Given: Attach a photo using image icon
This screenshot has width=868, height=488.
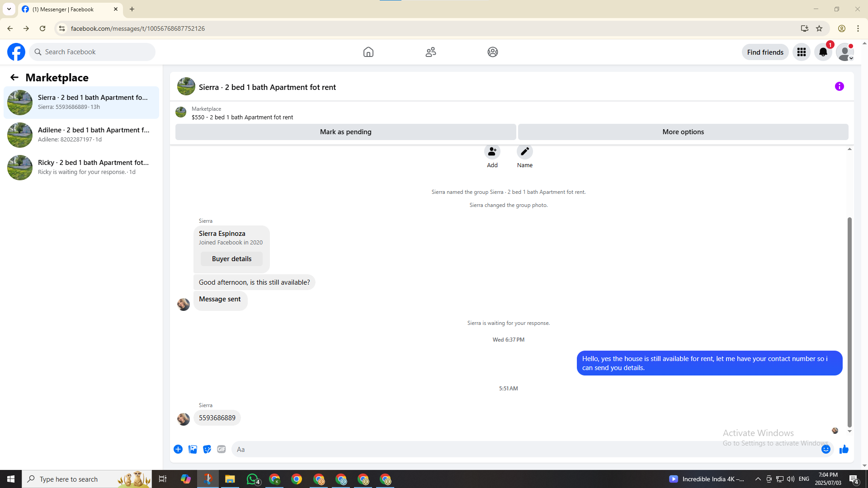Looking at the screenshot, I should click(193, 449).
